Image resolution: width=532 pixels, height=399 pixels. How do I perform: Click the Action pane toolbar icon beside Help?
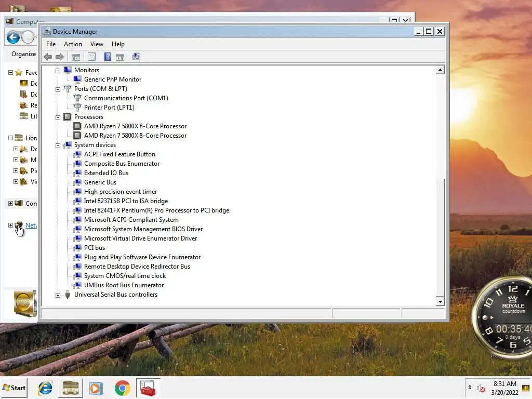point(120,57)
